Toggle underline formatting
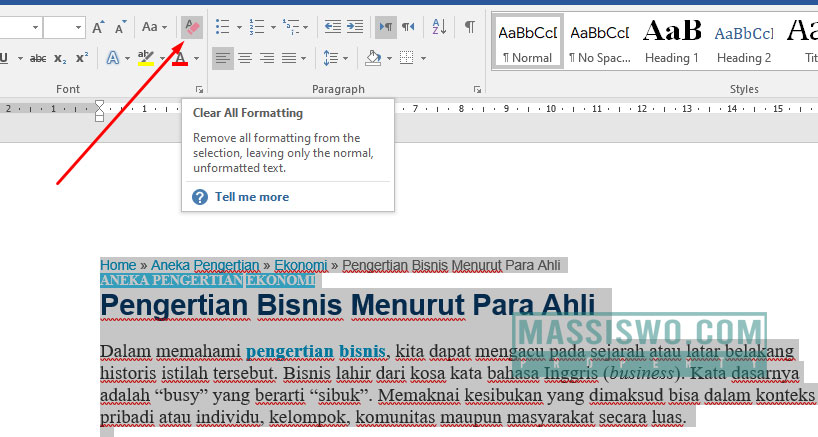Screen dimensions: 818x437 (x=4, y=58)
